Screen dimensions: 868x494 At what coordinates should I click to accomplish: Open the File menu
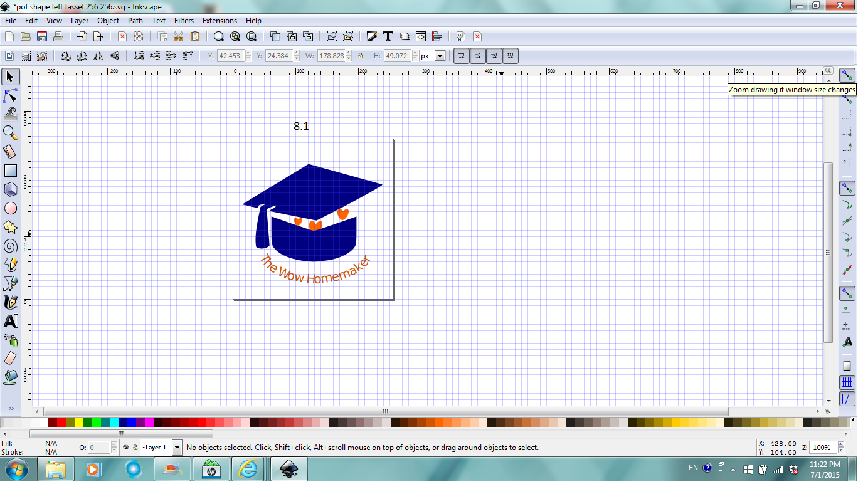[10, 21]
